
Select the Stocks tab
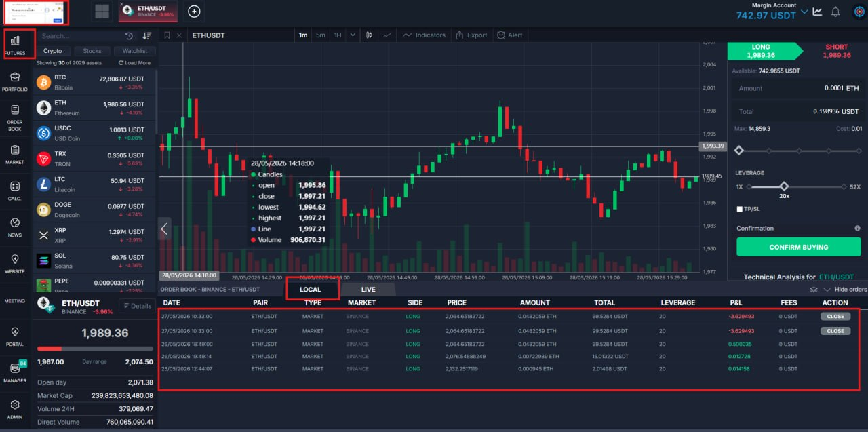click(x=92, y=51)
